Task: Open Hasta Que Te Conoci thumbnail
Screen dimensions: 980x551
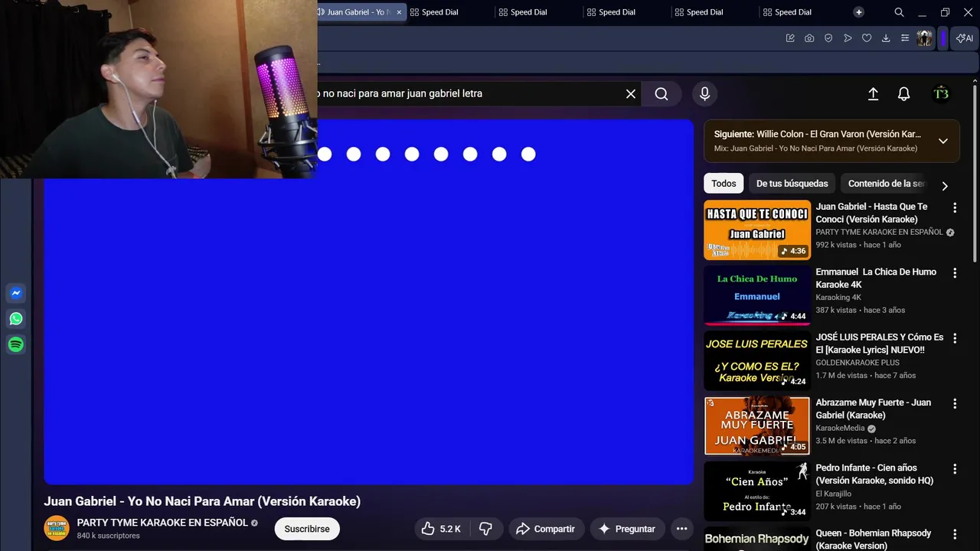Action: 756,230
